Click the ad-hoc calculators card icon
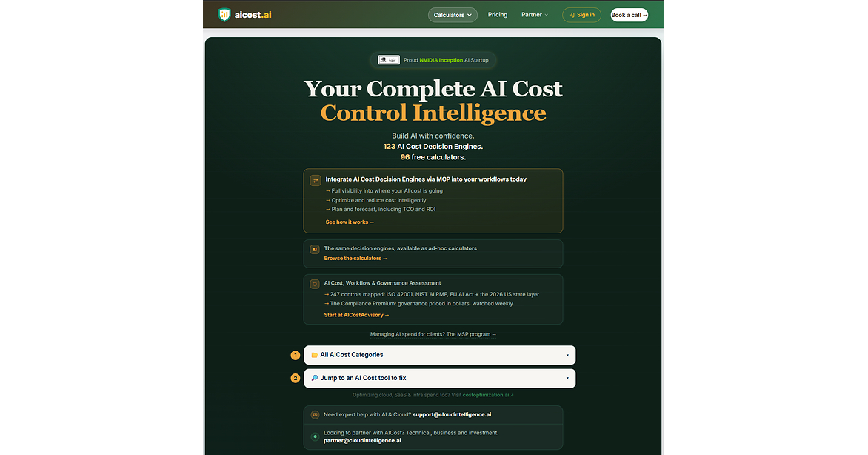Screen dimensions: 868x455 click(x=315, y=250)
